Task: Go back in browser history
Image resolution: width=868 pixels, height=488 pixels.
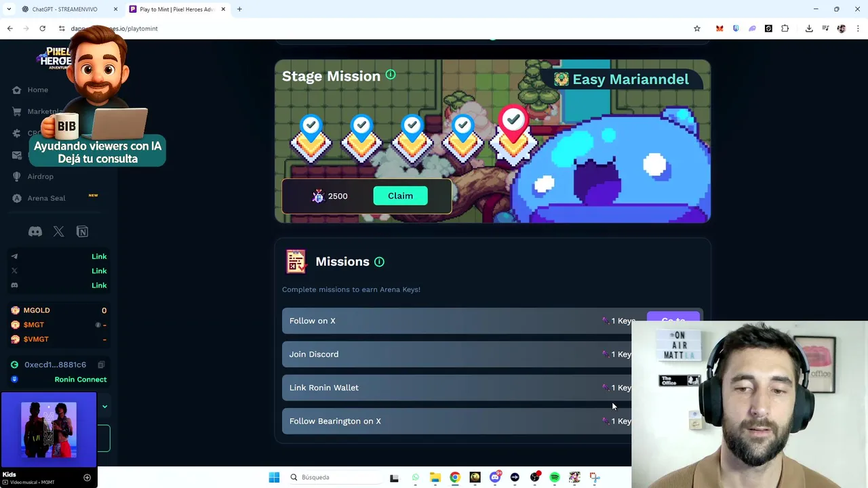Action: [9, 28]
